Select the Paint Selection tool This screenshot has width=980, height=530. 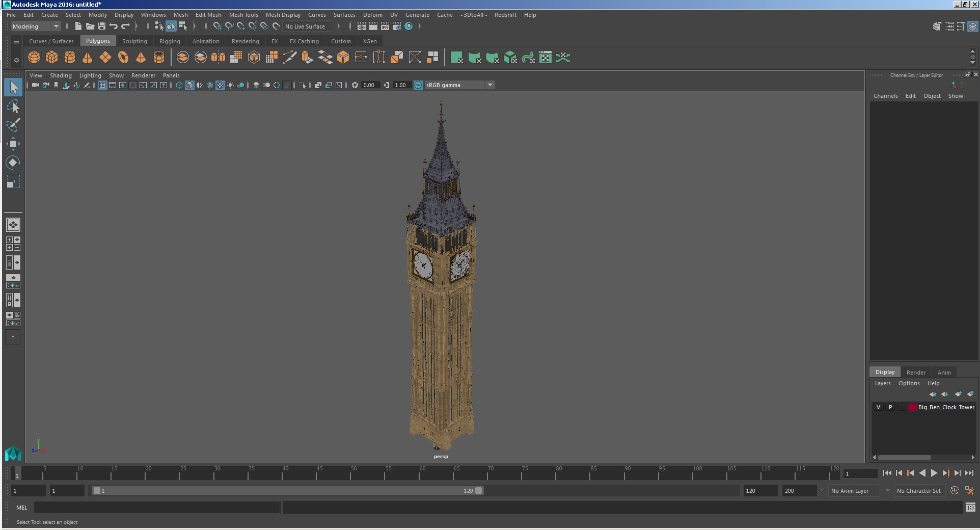[x=13, y=125]
